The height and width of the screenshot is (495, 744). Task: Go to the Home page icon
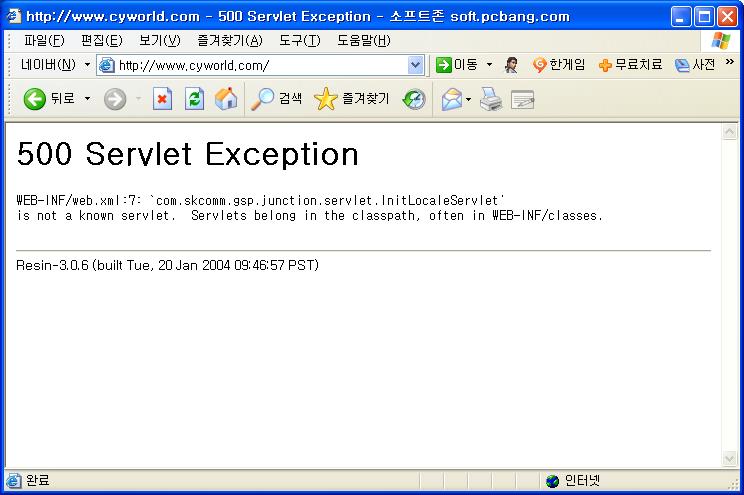(226, 98)
